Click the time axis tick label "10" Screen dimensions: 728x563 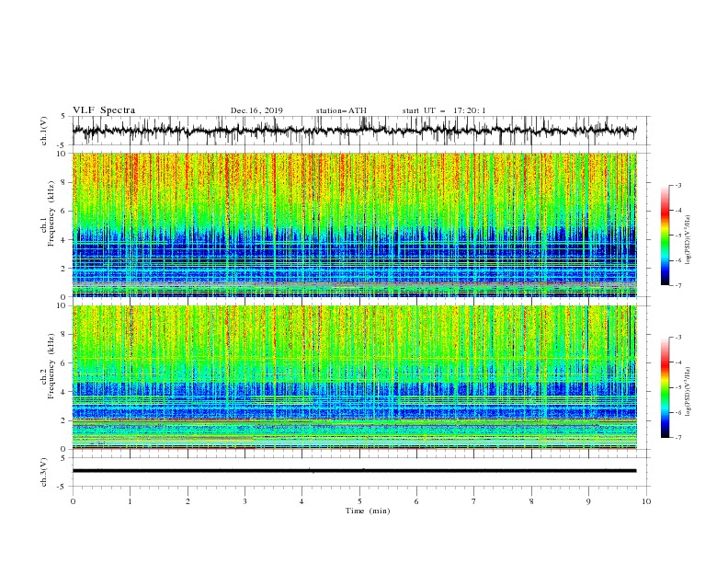[646, 501]
